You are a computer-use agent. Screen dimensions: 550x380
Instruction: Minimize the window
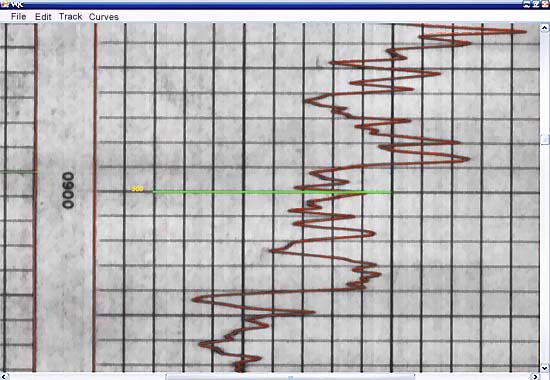click(x=526, y=4)
